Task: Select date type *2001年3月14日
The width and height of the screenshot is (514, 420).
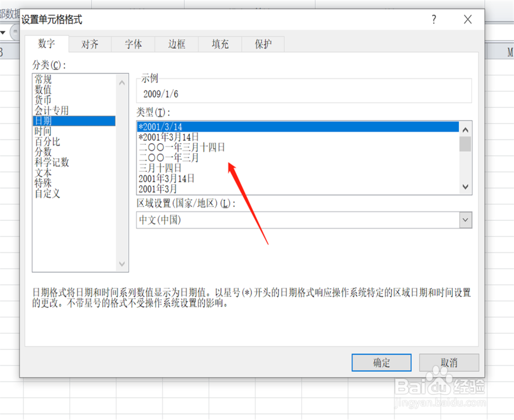Action: coord(298,137)
